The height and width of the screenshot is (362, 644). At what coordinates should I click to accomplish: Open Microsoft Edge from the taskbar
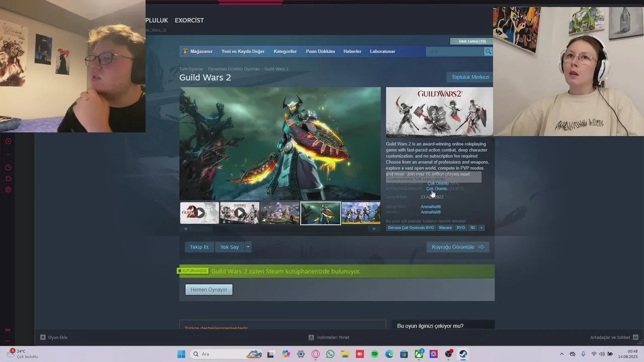click(x=389, y=354)
